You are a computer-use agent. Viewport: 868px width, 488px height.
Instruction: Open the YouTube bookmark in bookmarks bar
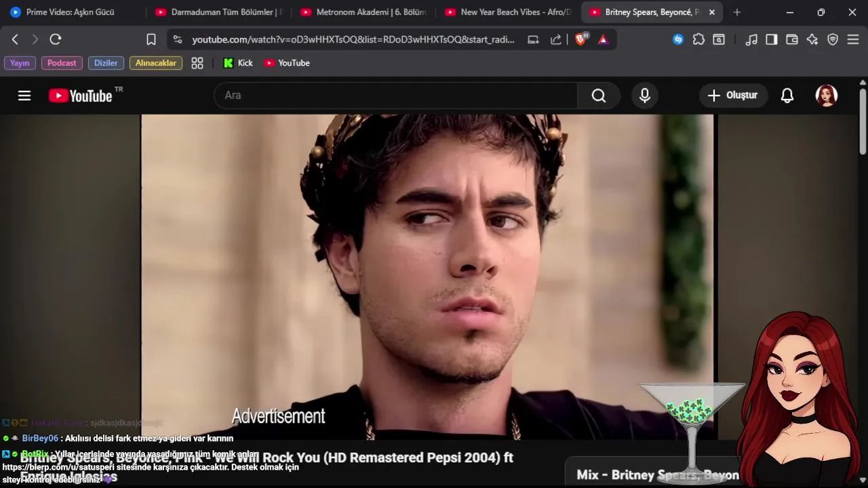tap(287, 63)
